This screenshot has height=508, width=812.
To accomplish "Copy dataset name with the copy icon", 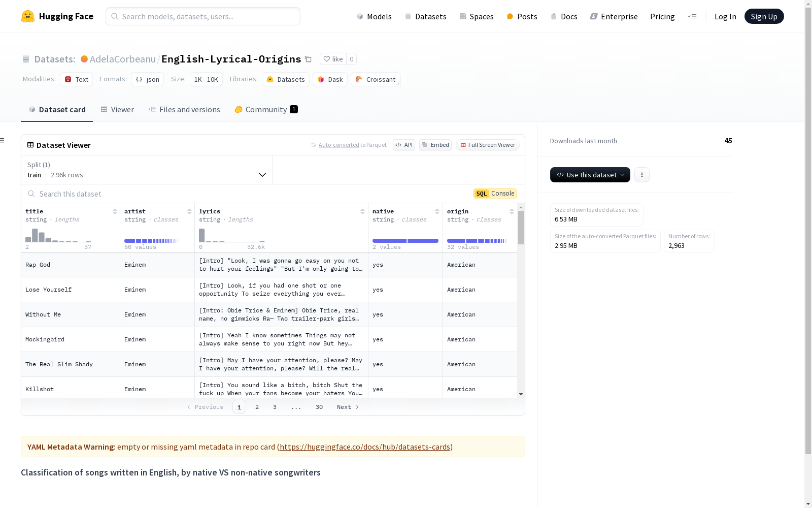I will 308,59.
